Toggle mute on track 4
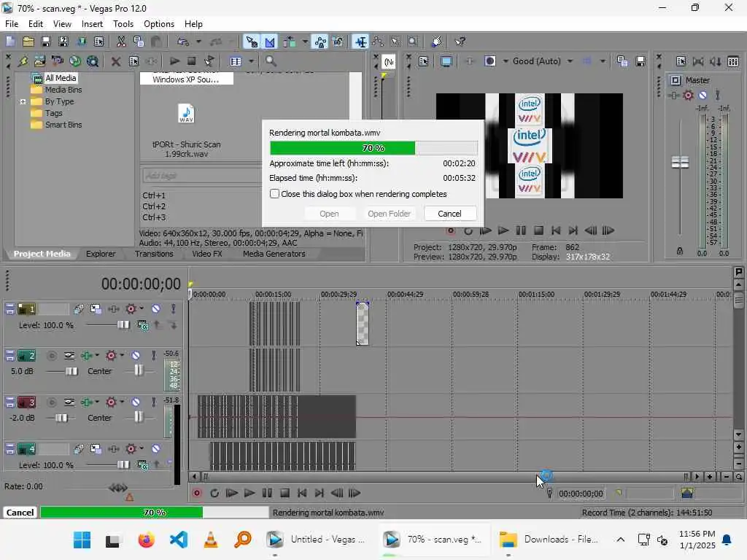The height and width of the screenshot is (560, 747). [x=156, y=448]
